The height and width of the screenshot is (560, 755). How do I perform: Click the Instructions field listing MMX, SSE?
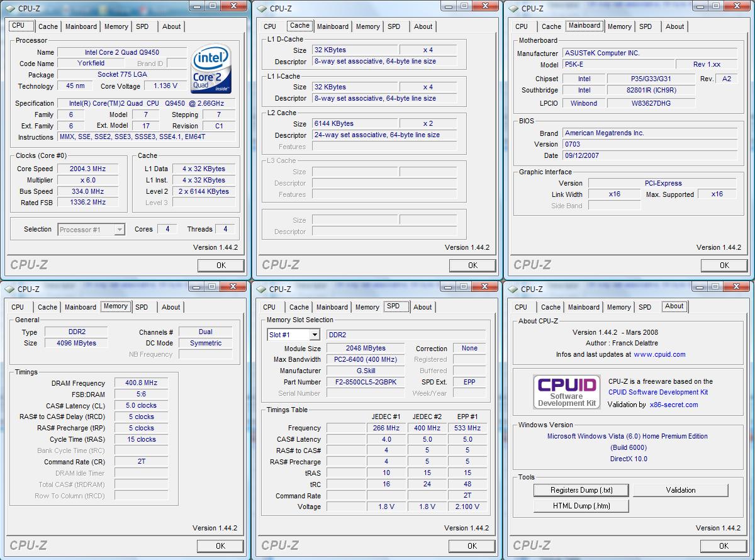coord(147,137)
